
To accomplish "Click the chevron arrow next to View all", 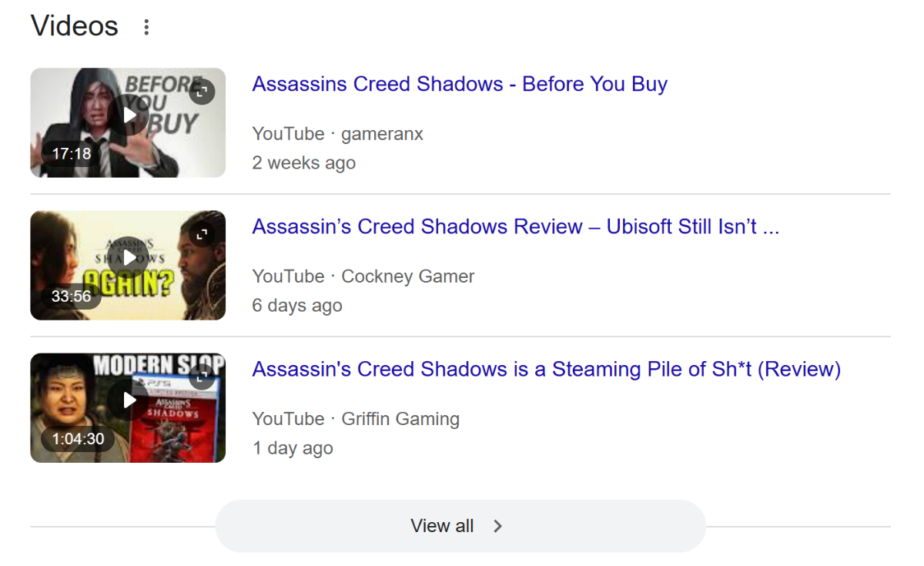I will tap(497, 526).
